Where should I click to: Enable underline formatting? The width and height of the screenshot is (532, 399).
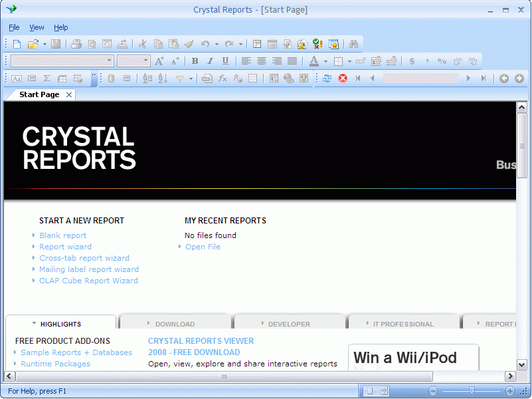tap(225, 61)
